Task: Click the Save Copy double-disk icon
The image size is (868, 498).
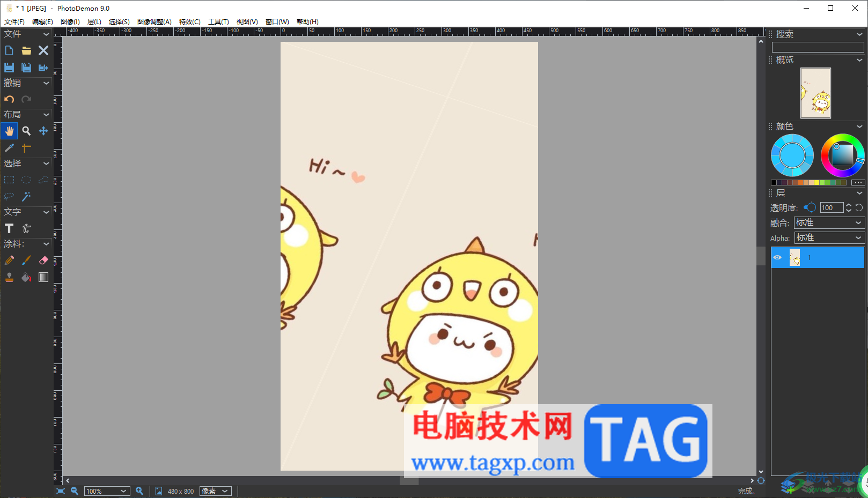Action: (26, 68)
